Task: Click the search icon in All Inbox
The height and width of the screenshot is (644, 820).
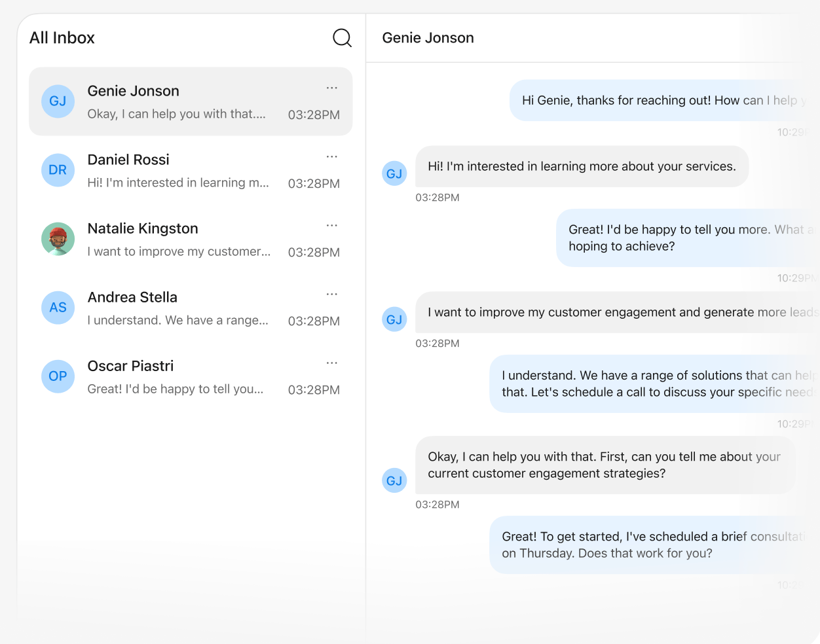Action: click(342, 38)
